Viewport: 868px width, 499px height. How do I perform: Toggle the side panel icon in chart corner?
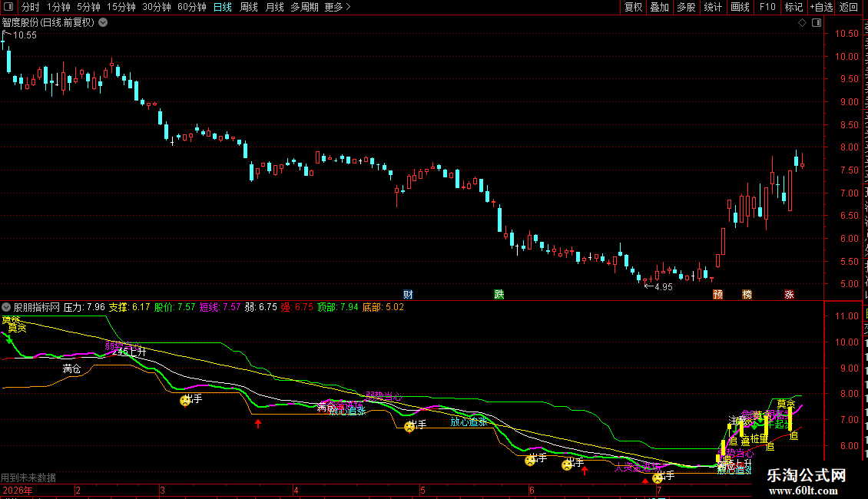(x=817, y=23)
